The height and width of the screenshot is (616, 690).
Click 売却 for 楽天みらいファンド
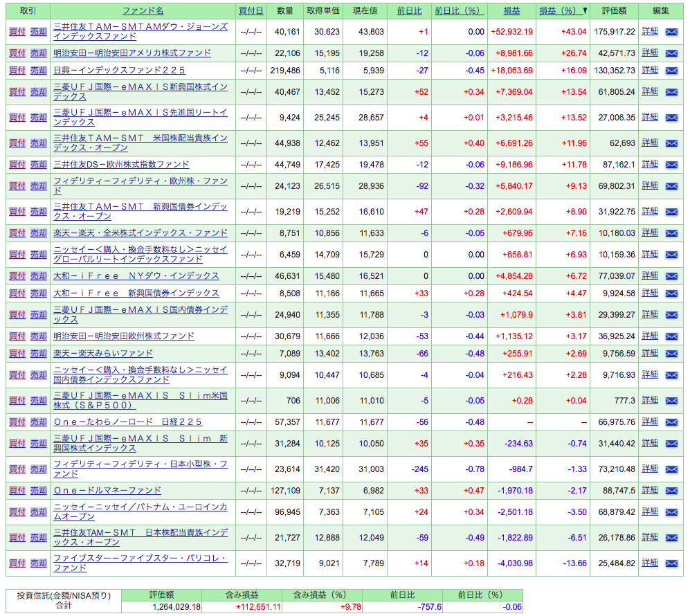click(x=38, y=354)
